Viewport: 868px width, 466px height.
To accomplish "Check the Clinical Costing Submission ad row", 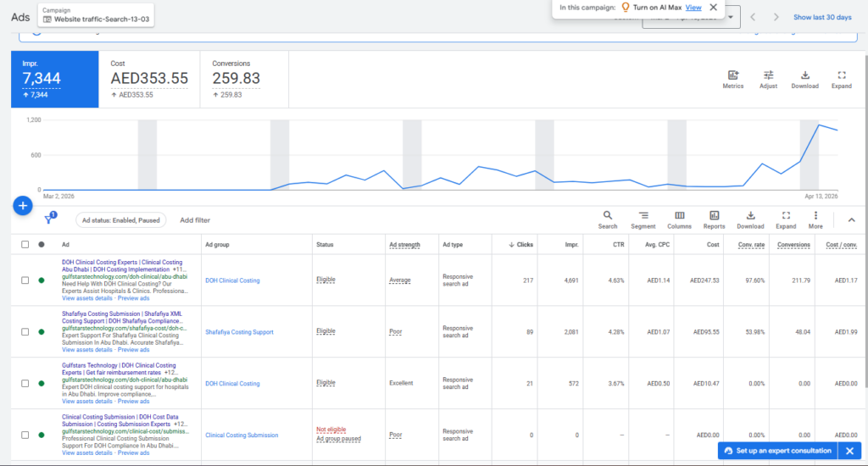I will click(x=25, y=435).
